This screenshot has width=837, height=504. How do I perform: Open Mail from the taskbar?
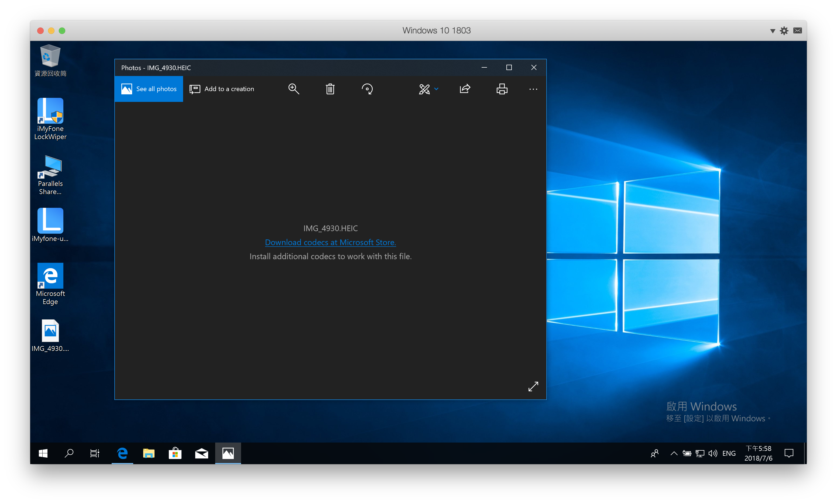(x=202, y=453)
